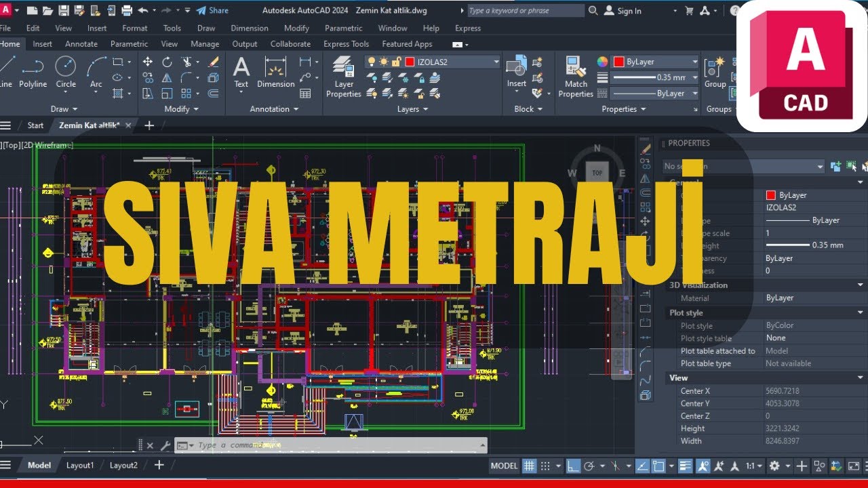The width and height of the screenshot is (868, 488).
Task: Click the Save icon in quick access toolbar
Action: coord(63,10)
